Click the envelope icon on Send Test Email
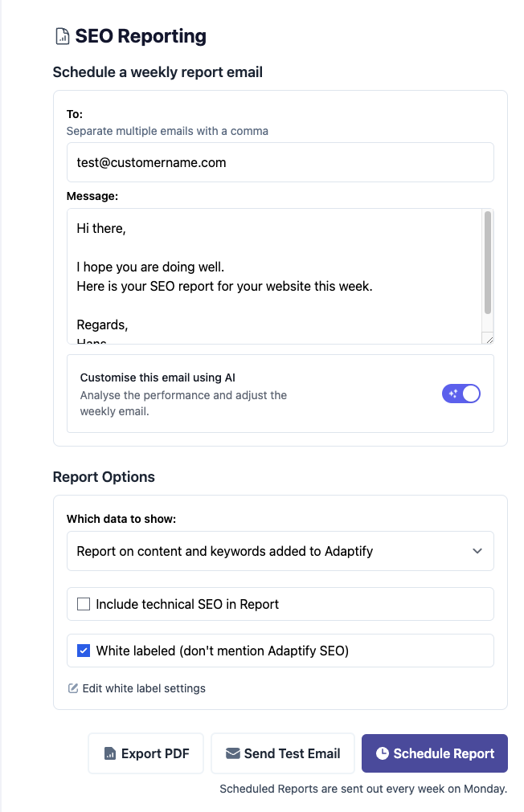524x812 pixels. (233, 753)
